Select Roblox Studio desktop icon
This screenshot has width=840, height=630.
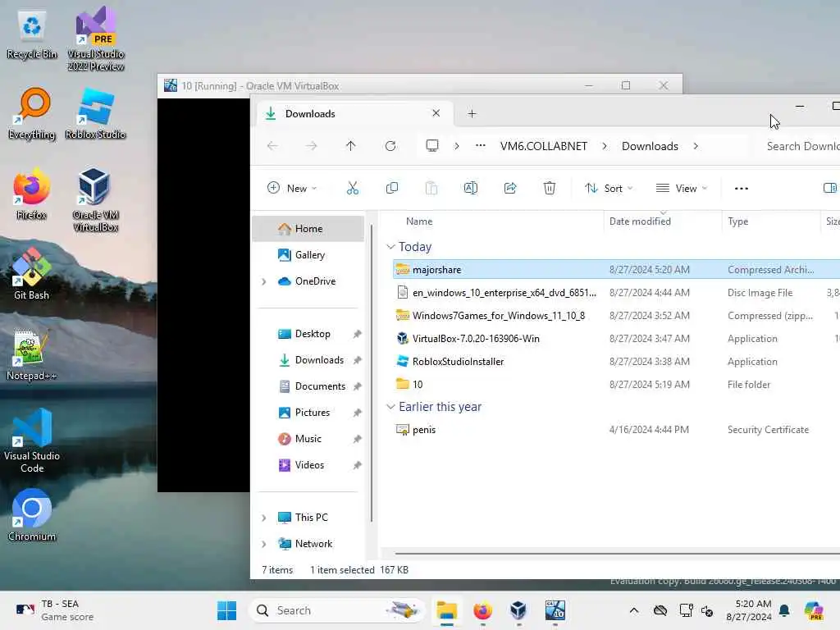click(95, 113)
